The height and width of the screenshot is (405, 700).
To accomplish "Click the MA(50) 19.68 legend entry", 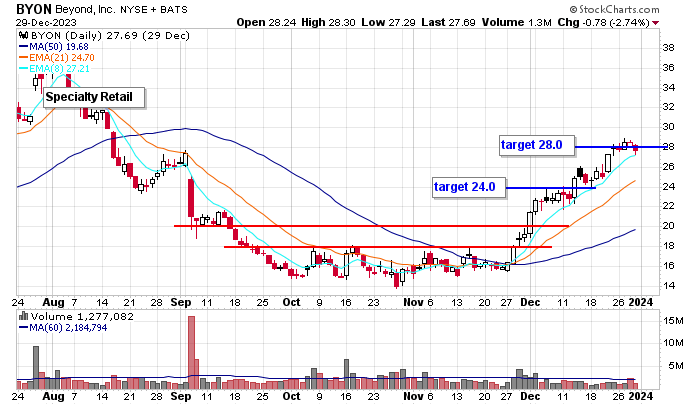I will pyautogui.click(x=54, y=46).
